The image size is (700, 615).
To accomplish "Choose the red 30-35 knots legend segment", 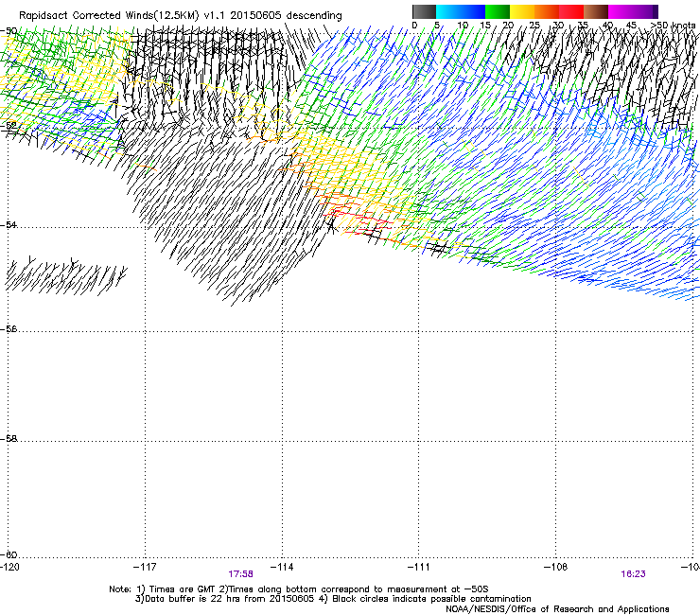I will coord(571,11).
